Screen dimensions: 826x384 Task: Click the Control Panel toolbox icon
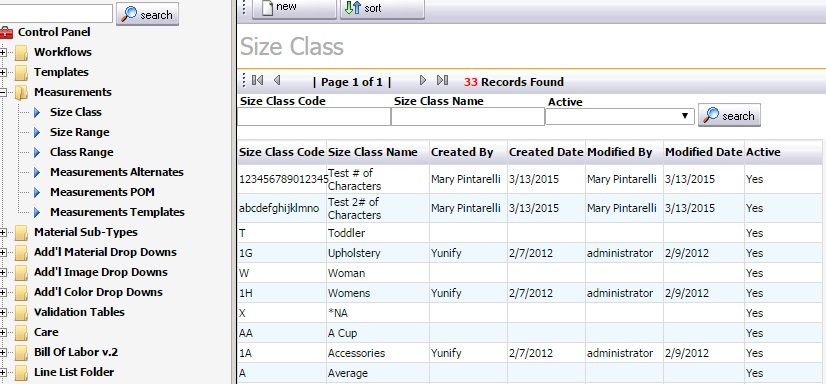click(x=6, y=33)
